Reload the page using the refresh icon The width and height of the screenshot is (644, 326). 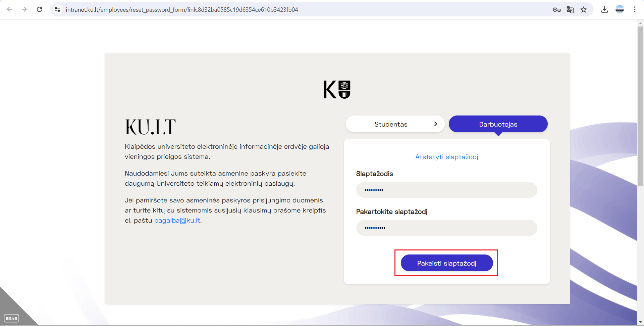39,9
